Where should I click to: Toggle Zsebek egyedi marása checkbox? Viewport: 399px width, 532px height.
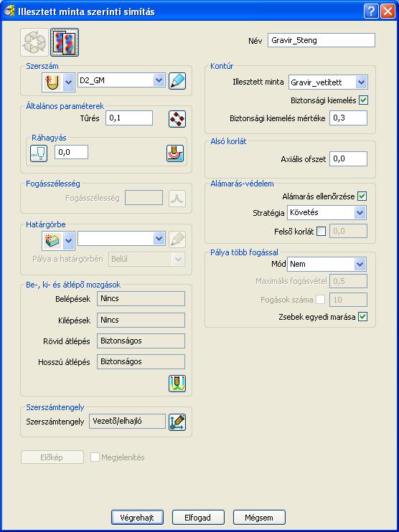(363, 317)
